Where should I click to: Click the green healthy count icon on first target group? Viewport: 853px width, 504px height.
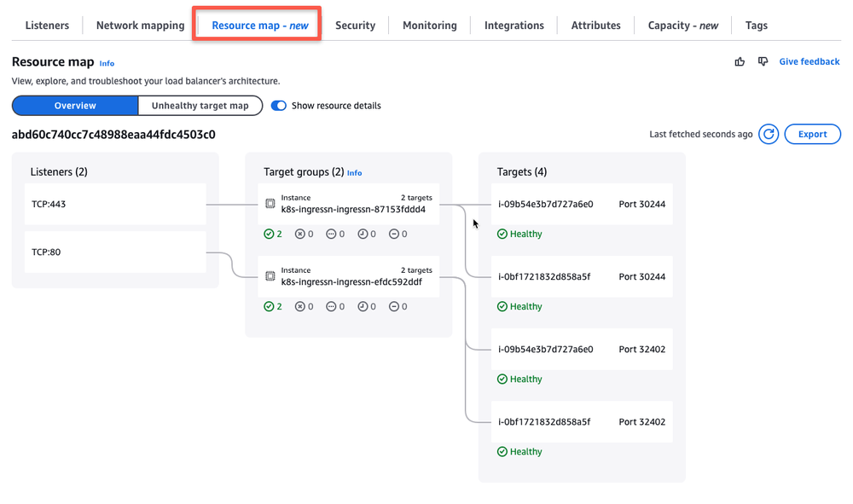coord(267,233)
